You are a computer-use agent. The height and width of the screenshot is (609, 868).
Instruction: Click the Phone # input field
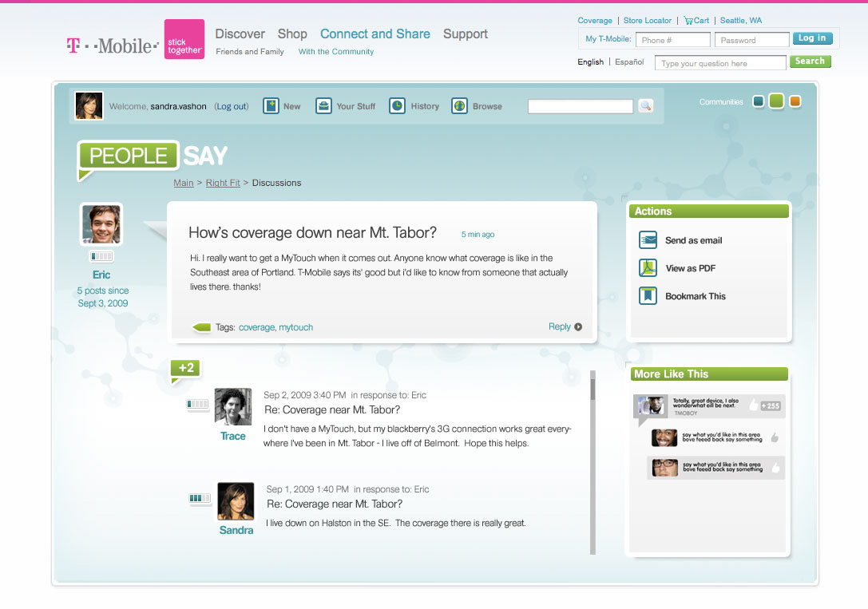coord(672,40)
